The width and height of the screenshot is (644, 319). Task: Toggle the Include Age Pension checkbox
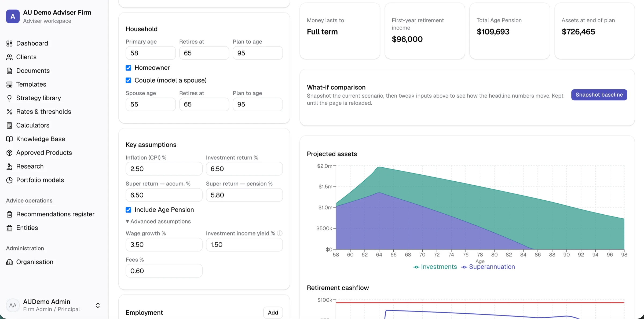129,210
